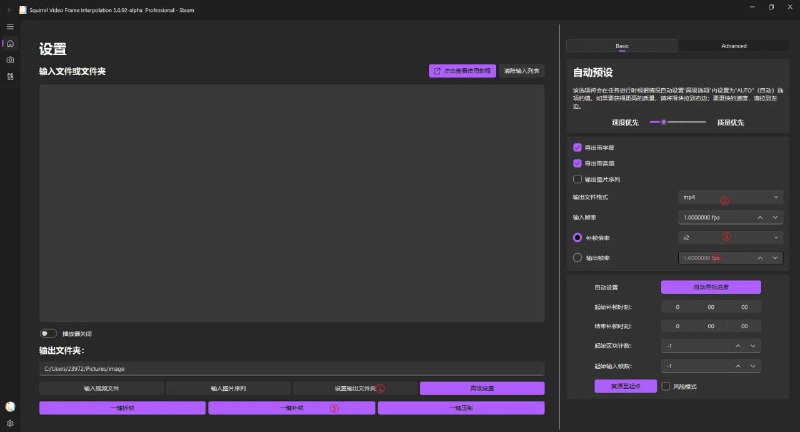Enable the 输出图片序列 checkbox

[577, 178]
